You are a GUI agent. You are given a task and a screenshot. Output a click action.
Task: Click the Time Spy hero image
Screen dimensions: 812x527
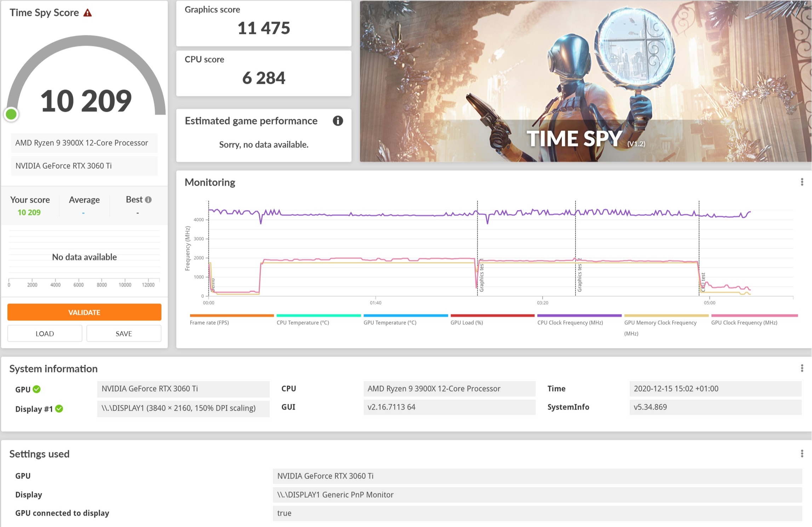[585, 81]
